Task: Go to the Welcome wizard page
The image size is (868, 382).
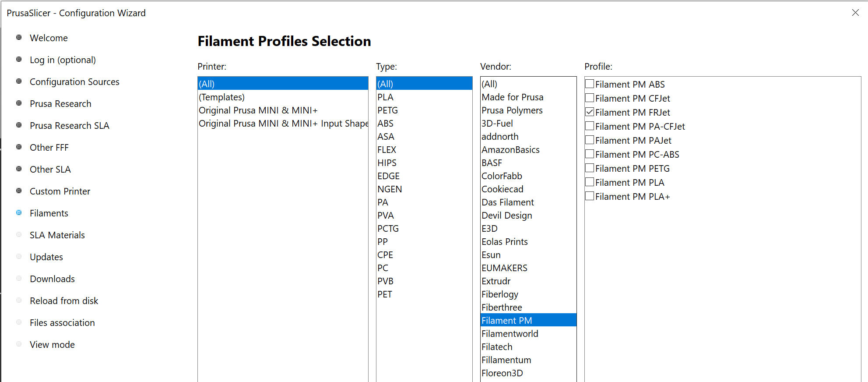Action: pyautogui.click(x=49, y=38)
